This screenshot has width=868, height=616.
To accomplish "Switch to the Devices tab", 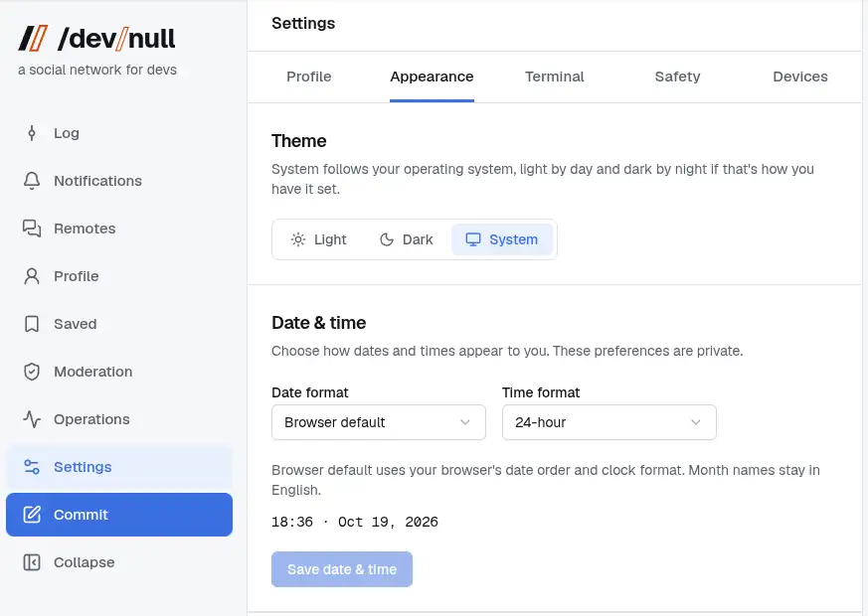I will pos(800,77).
